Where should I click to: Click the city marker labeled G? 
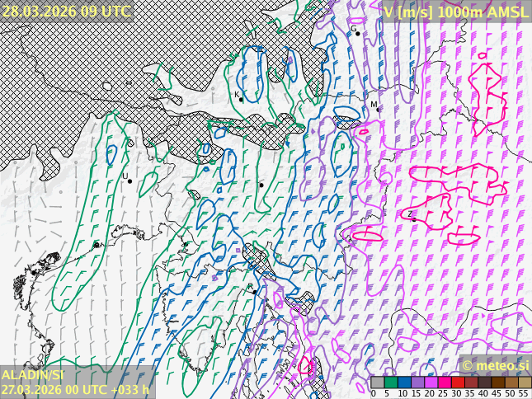[357, 33]
